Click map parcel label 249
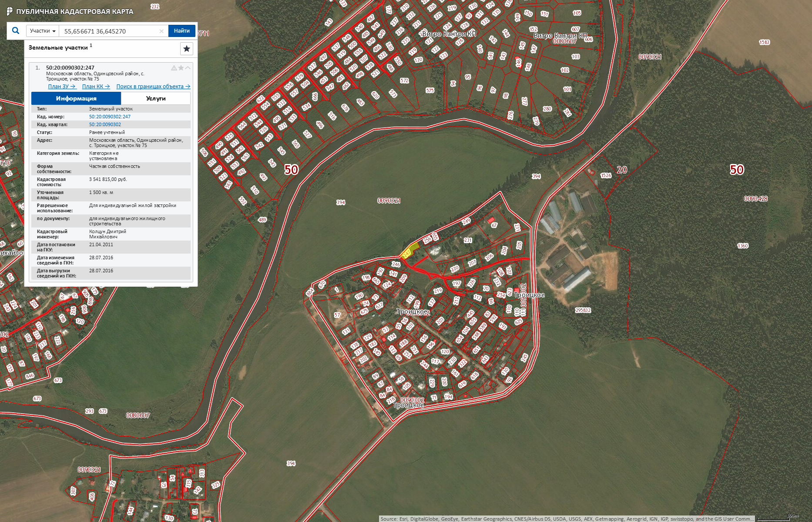The height and width of the screenshot is (522, 812). coord(466,221)
